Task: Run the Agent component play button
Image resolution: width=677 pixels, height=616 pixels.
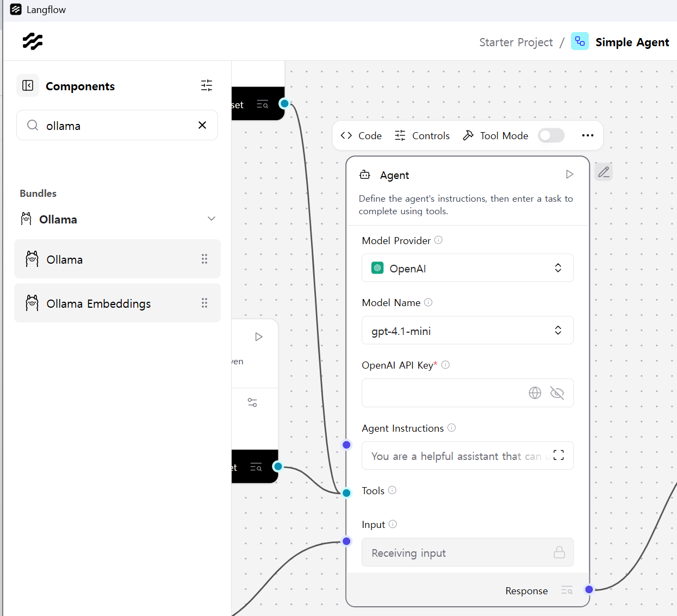Action: 569,175
